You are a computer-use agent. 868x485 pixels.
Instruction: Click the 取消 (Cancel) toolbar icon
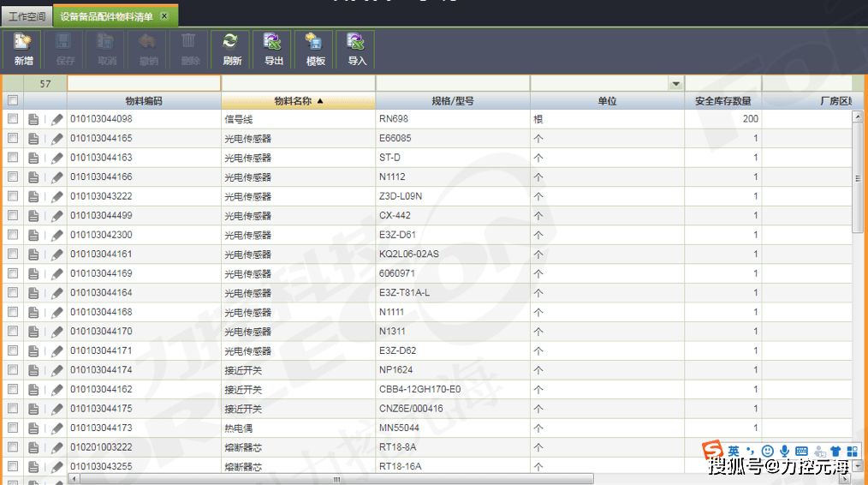[106, 50]
